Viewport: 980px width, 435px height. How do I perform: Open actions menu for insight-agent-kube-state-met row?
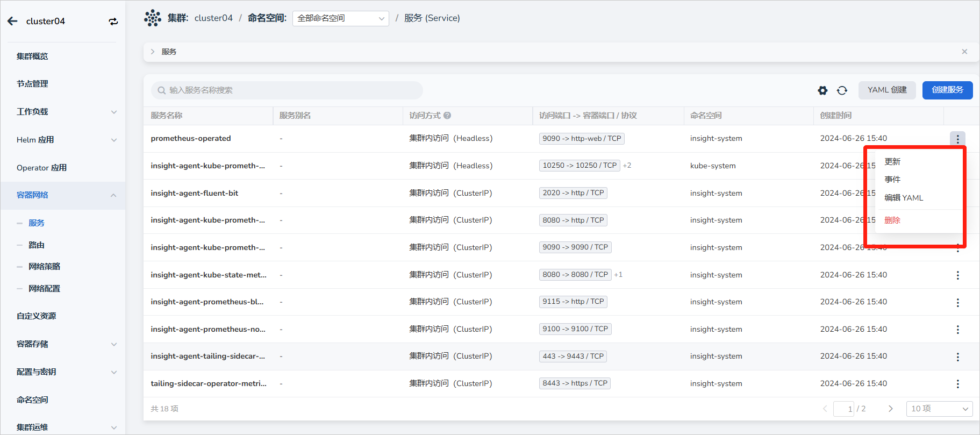(x=957, y=275)
